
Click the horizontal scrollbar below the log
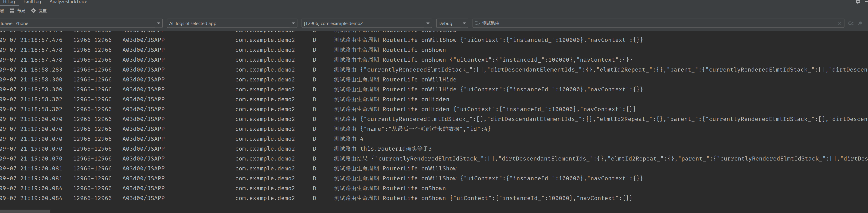(x=25, y=211)
